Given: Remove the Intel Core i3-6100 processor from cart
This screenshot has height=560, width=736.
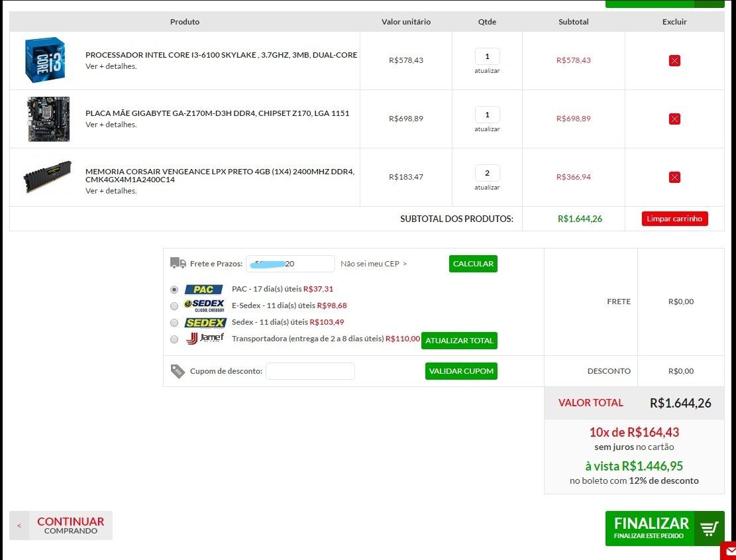Looking at the screenshot, I should pyautogui.click(x=674, y=60).
